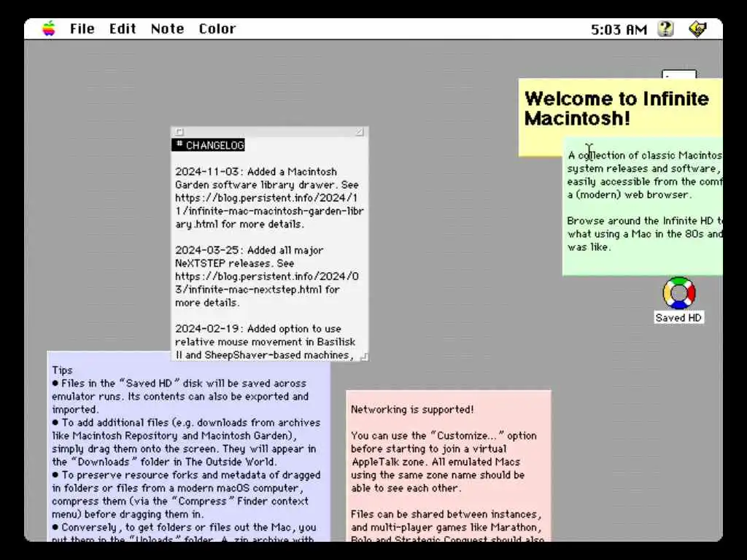Click the green note's classic Macintosh description
This screenshot has height=560, width=747.
(x=645, y=175)
